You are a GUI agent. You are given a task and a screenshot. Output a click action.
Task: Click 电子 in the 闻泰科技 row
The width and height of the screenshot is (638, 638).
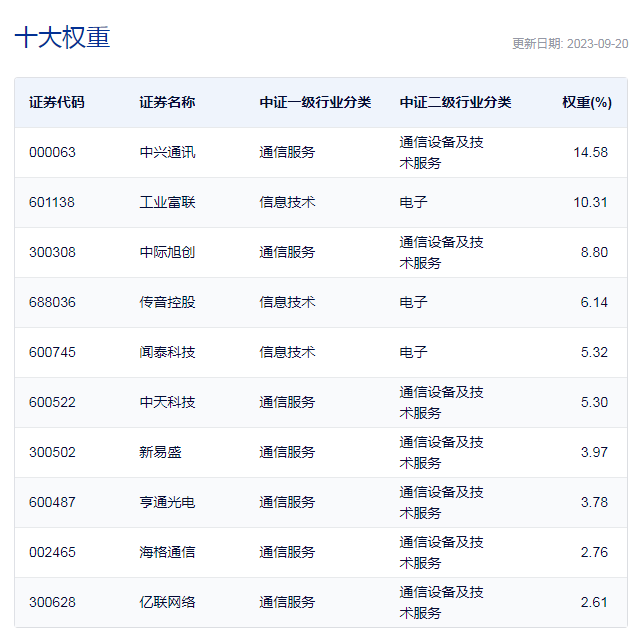(413, 352)
